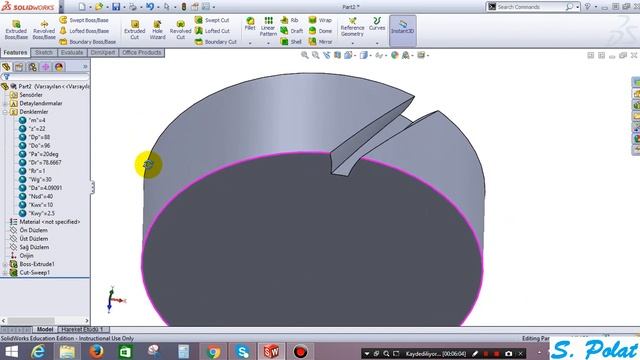Choose Boundary Boss/Base command
This screenshot has width=640, height=360.
88,42
